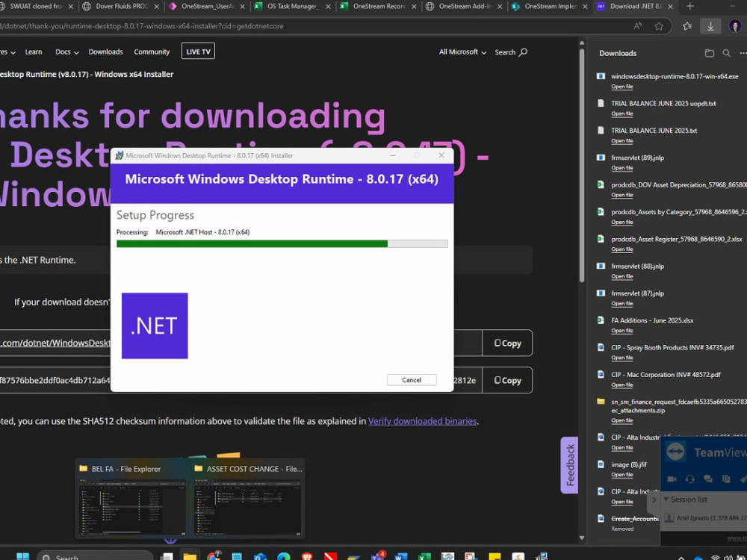This screenshot has height=560, width=747.
Task: Toggle the Downloads toolbar button
Action: coord(710,26)
